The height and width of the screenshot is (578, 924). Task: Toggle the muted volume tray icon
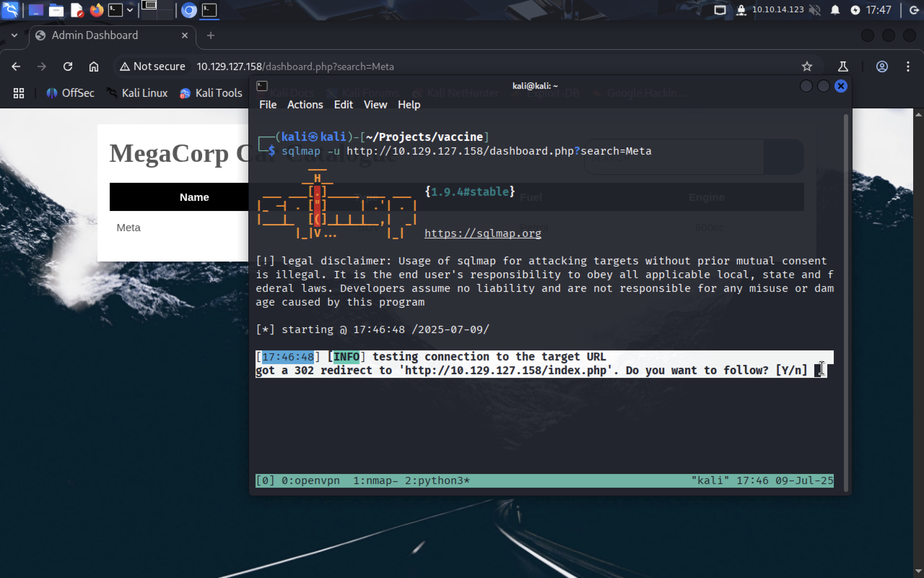point(815,10)
